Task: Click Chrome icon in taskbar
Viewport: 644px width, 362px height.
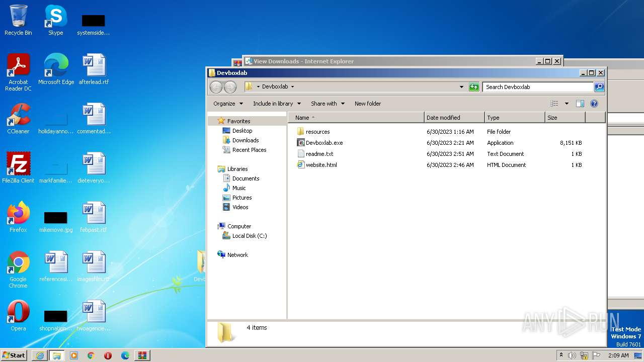Action: click(91, 355)
